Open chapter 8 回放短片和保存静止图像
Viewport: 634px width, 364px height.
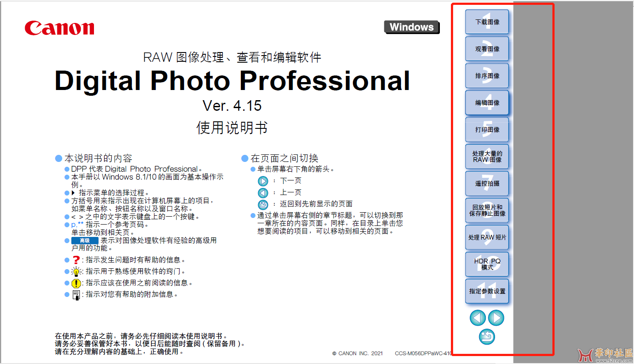(487, 210)
